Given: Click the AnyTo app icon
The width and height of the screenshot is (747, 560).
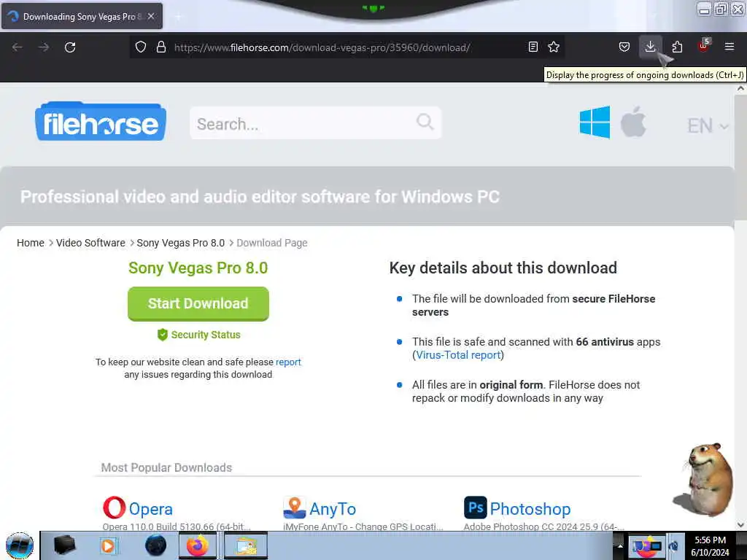Looking at the screenshot, I should point(295,507).
